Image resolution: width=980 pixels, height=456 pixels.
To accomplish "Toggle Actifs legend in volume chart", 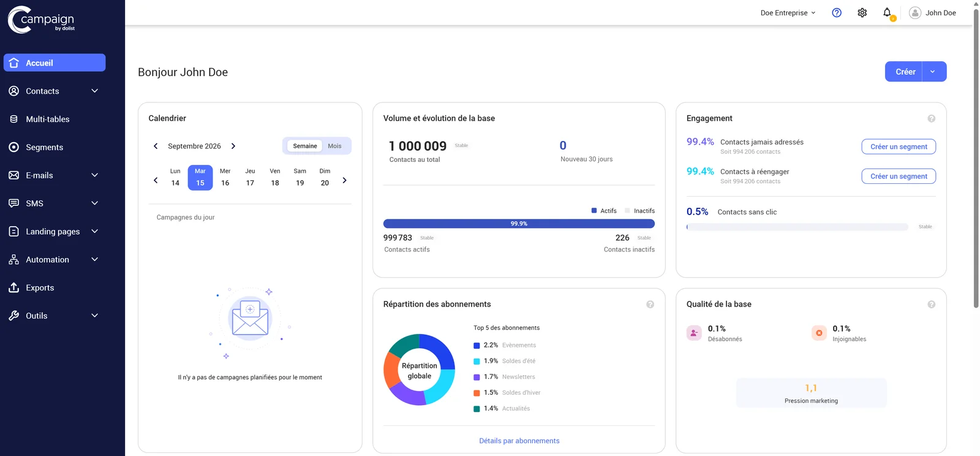I will (x=604, y=211).
